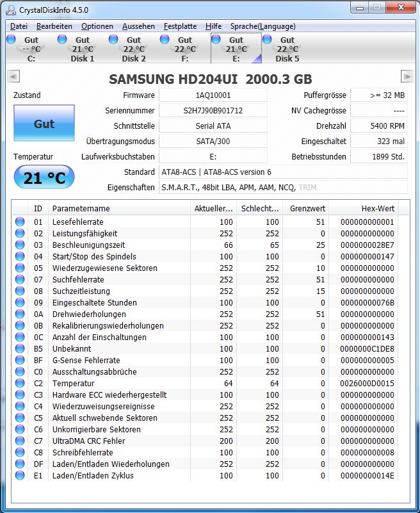Click status orb for Drehwiederholungen row

point(20,314)
